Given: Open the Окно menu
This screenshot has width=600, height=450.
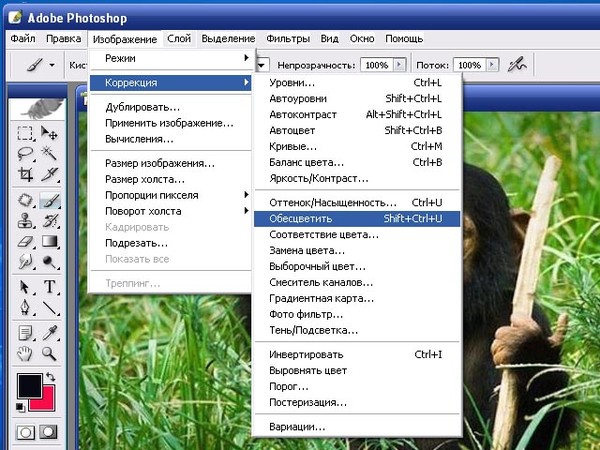Looking at the screenshot, I should [362, 39].
